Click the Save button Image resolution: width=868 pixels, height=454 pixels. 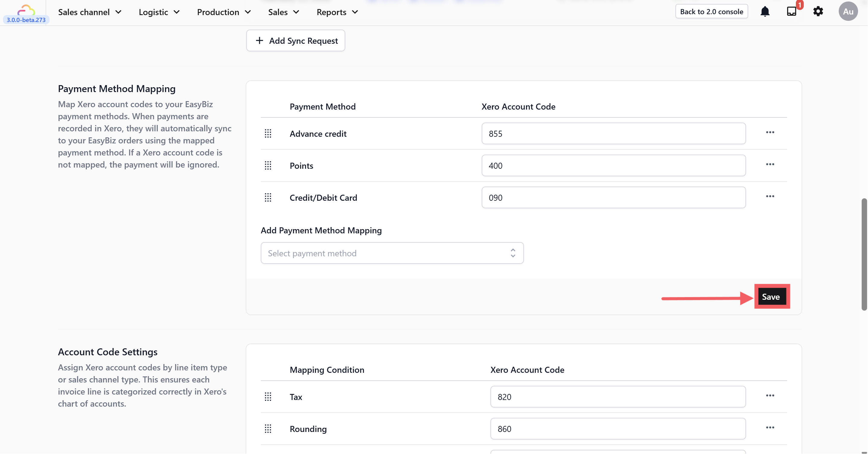771,297
